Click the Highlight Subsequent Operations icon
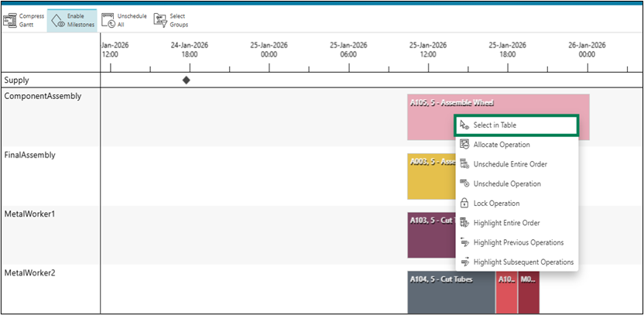 point(464,262)
